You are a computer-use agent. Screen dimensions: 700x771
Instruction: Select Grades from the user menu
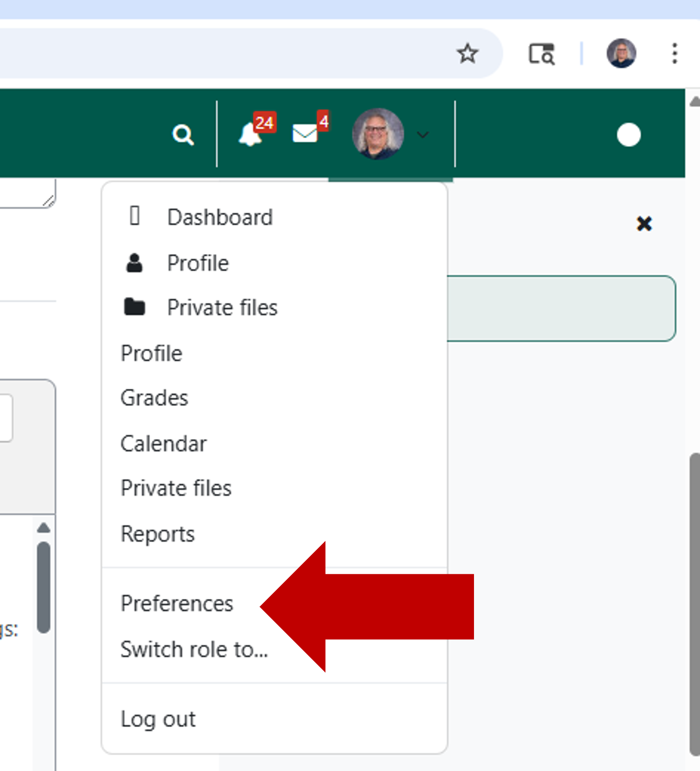point(154,398)
